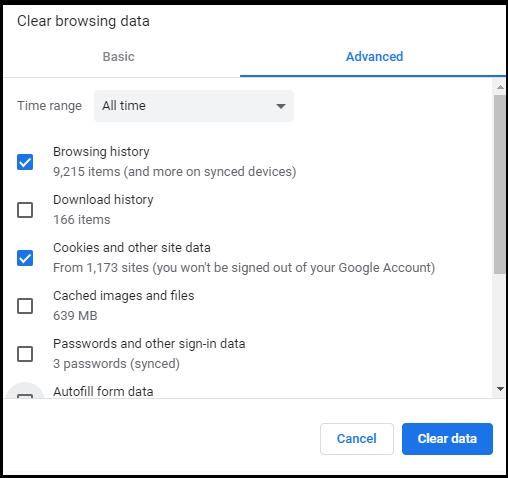The image size is (508, 478).
Task: Click the scrollbar up arrow
Action: tap(500, 87)
